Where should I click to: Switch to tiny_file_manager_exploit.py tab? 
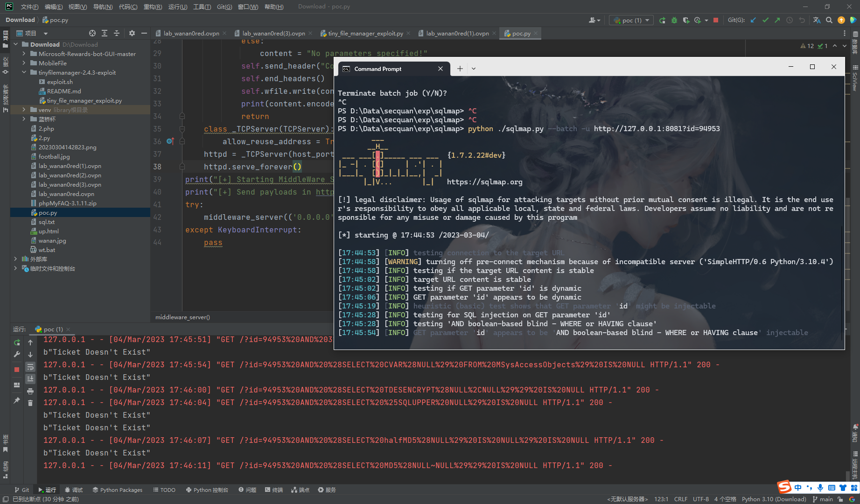(365, 34)
